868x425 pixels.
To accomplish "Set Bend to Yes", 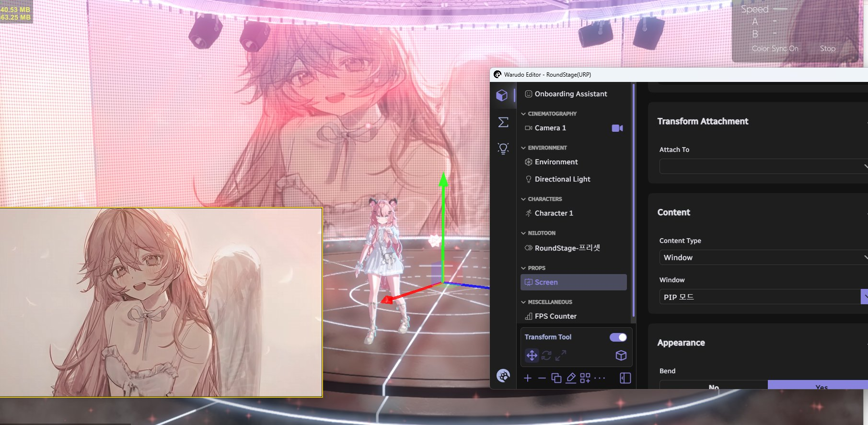I will pyautogui.click(x=818, y=385).
